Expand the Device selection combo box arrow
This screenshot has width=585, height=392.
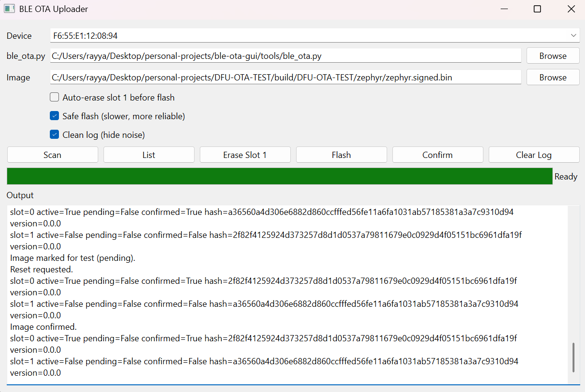[x=573, y=35]
